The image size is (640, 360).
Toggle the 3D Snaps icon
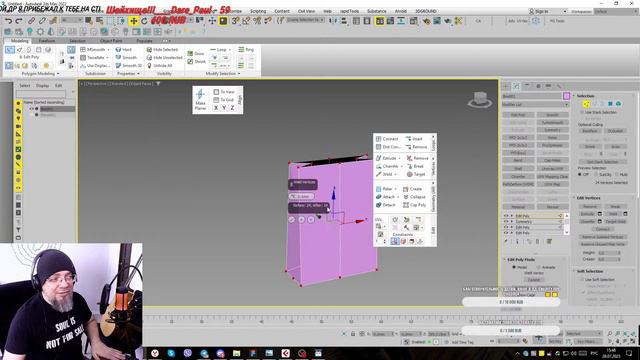coord(236,21)
